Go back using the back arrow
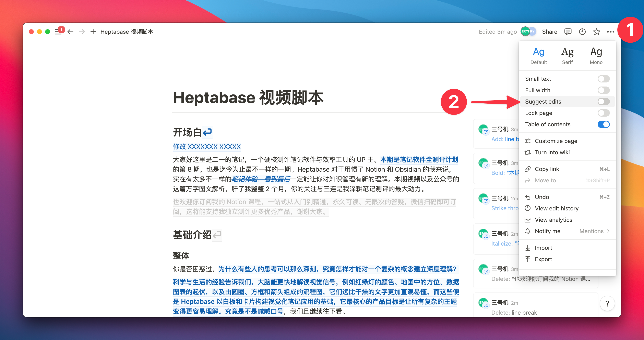644x340 pixels. [70, 31]
